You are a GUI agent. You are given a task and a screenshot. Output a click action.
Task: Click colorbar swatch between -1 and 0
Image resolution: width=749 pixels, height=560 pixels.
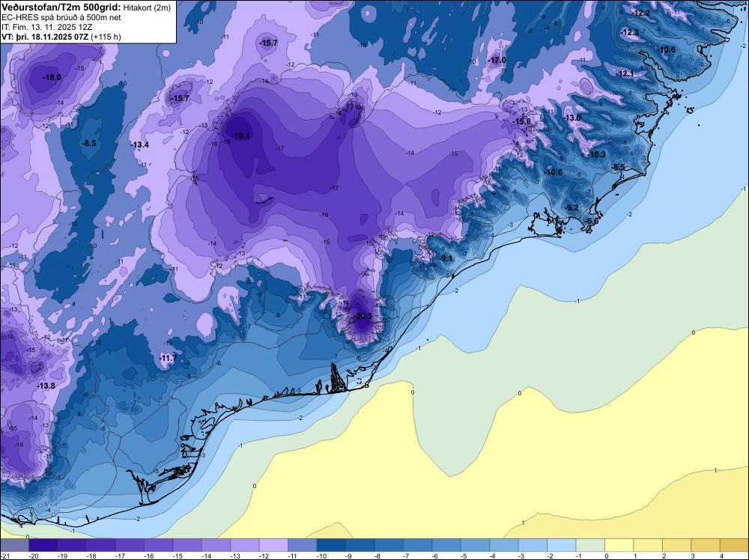click(590, 545)
